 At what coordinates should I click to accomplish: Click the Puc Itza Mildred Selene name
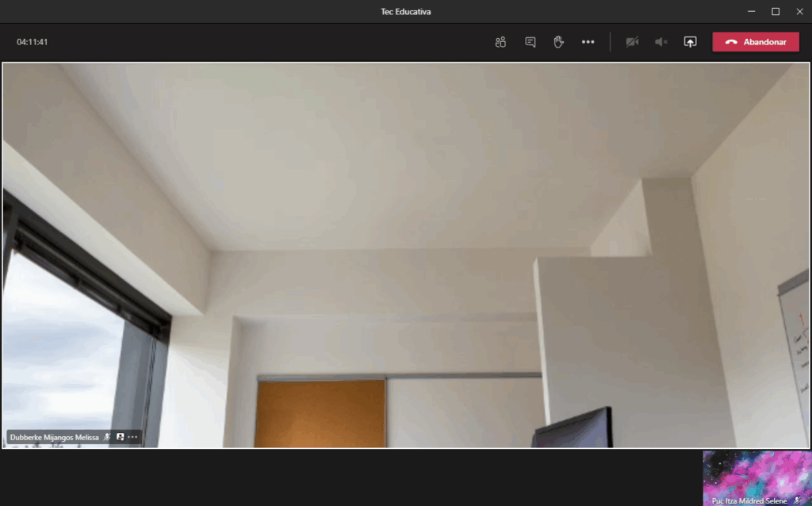[749, 500]
